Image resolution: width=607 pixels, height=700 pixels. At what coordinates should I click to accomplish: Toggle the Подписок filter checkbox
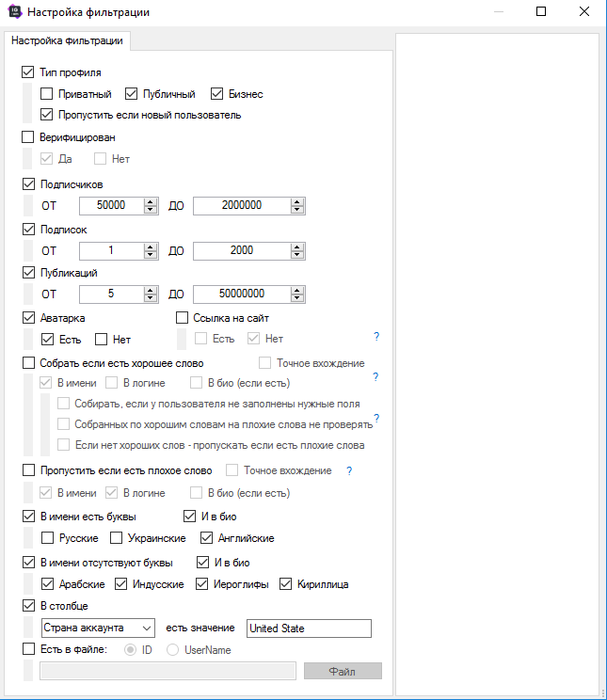(28, 230)
